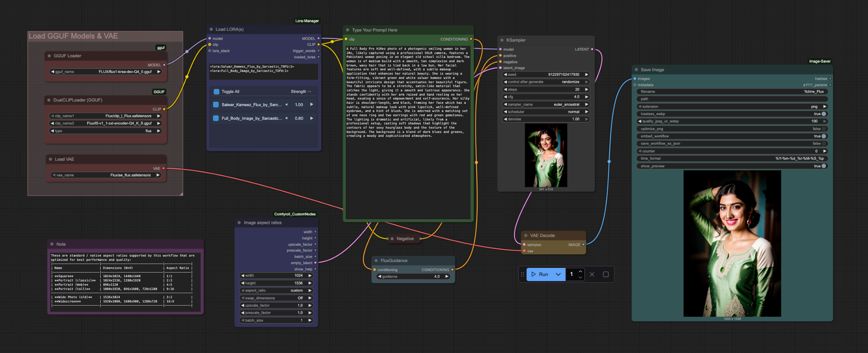The height and width of the screenshot is (353, 868).
Task: Enable the optimize_png toggle
Action: [823, 129]
